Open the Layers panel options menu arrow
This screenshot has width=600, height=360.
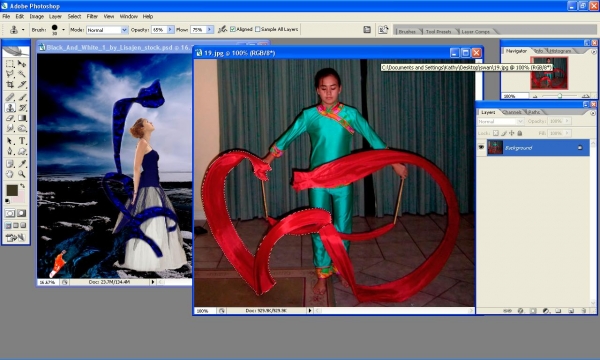pos(593,113)
